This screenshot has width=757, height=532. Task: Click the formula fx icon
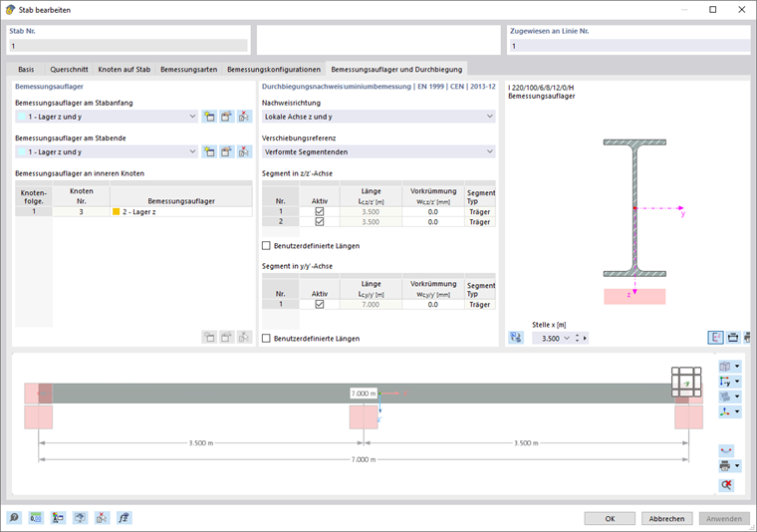click(x=125, y=518)
